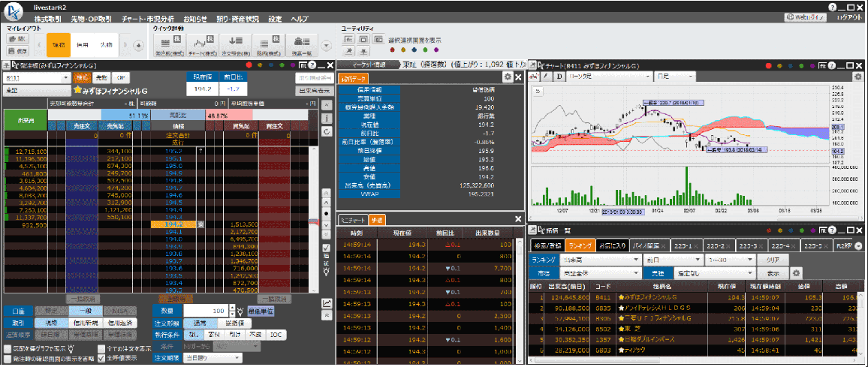The image size is (868, 367).
Task: Expand the quick launch more arrow
Action: pos(326,46)
